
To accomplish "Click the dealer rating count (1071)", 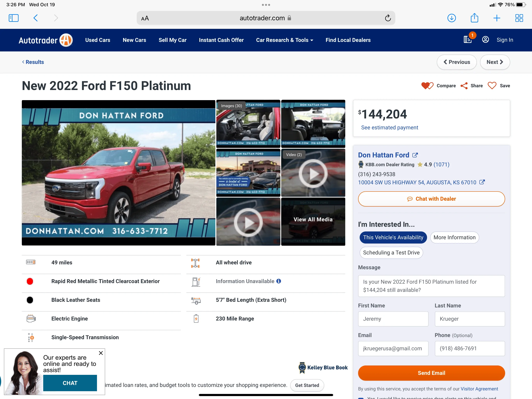I will tap(441, 164).
